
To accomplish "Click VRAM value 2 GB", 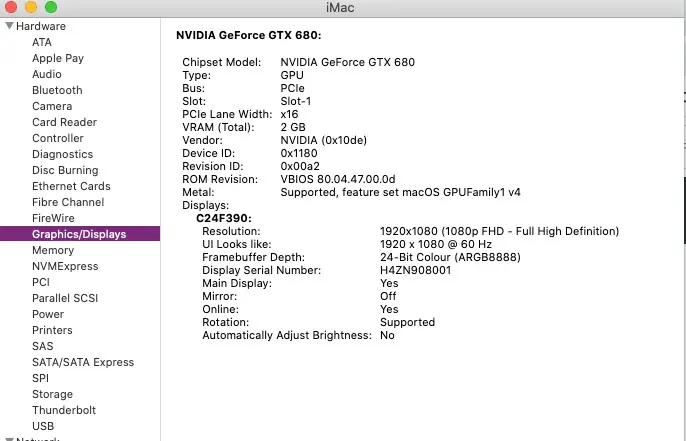I will (293, 127).
